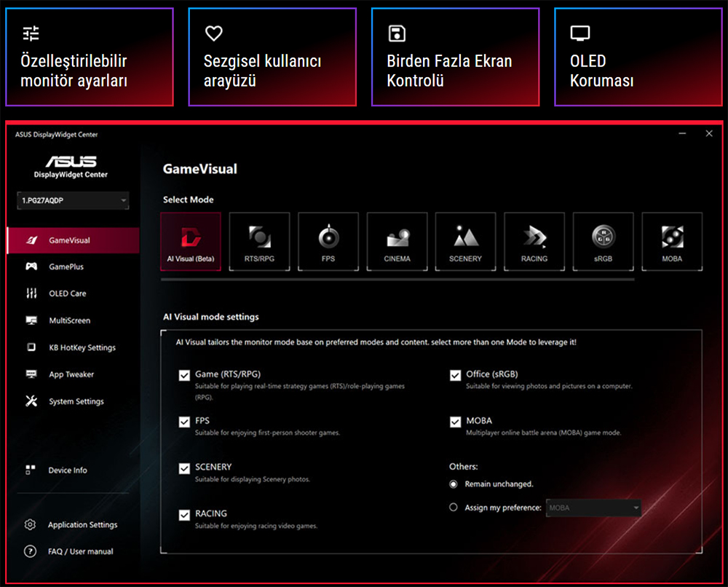The width and height of the screenshot is (728, 587).
Task: Open the monitor selection dropdown showing 1.PG27AQDP
Action: [x=72, y=200]
